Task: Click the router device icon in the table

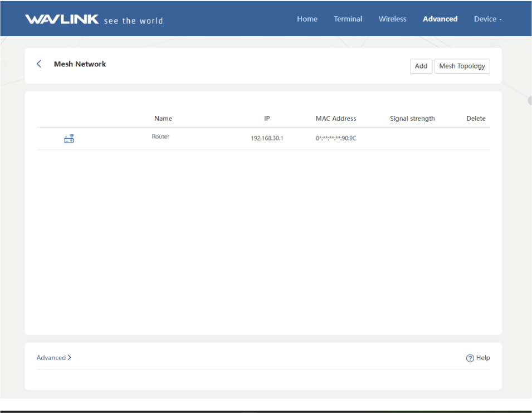Action: coord(69,139)
